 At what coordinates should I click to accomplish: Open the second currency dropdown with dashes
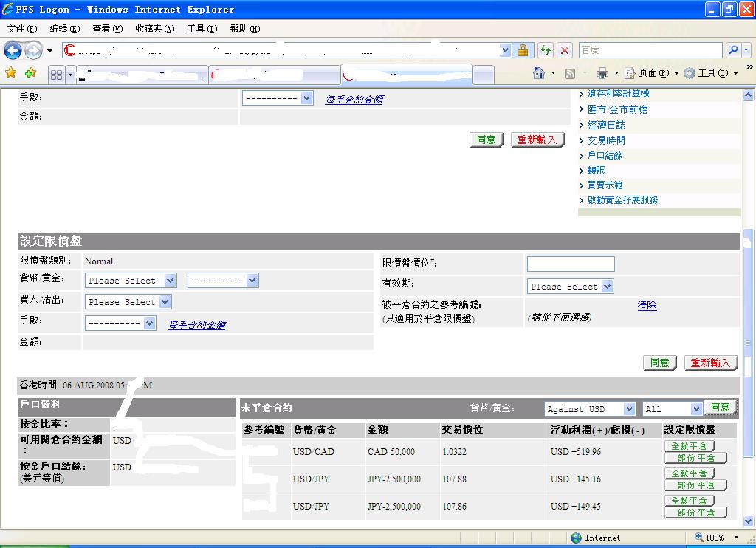(223, 280)
